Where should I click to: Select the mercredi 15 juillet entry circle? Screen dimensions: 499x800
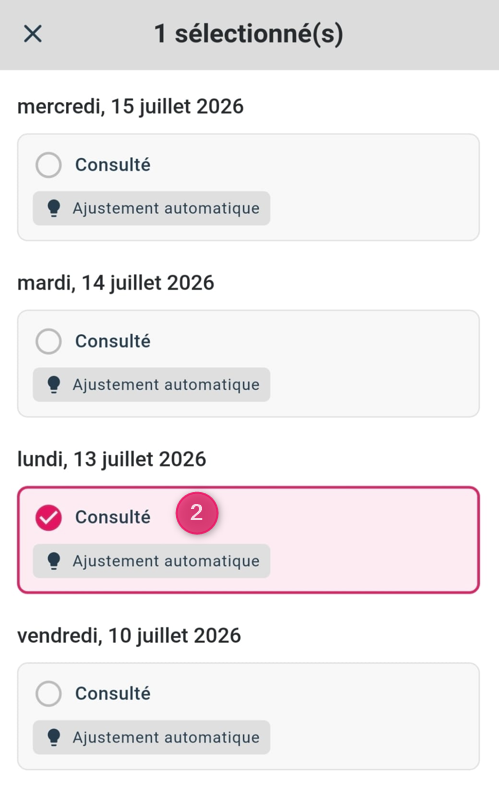coord(48,165)
